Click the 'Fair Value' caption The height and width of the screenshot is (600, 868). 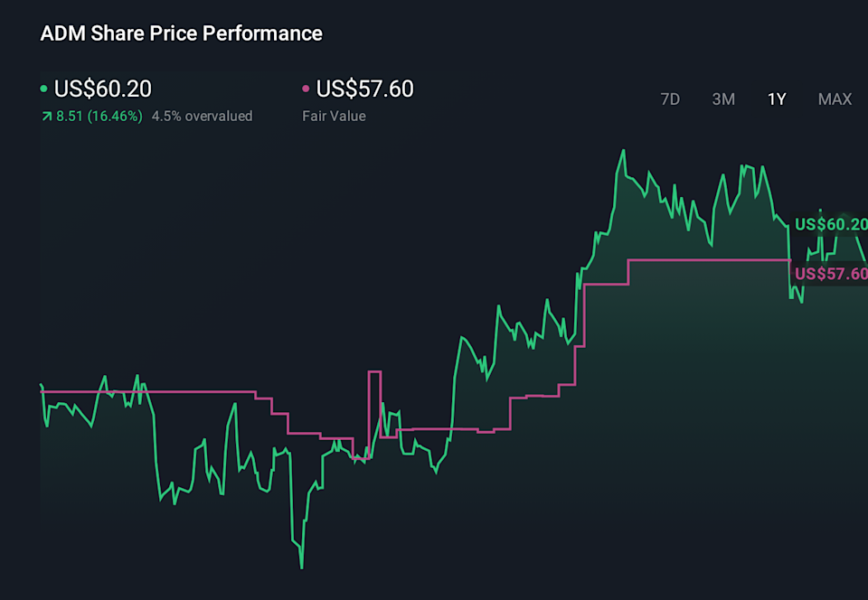334,116
